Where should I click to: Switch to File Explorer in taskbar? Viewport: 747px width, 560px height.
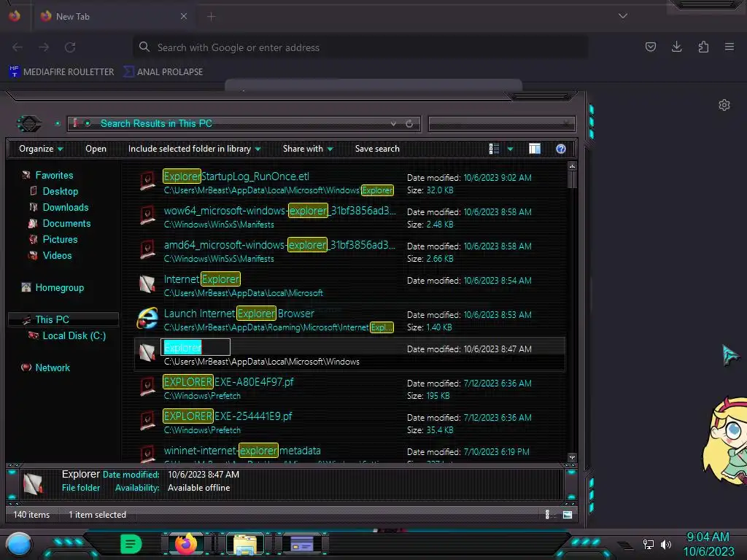click(245, 544)
